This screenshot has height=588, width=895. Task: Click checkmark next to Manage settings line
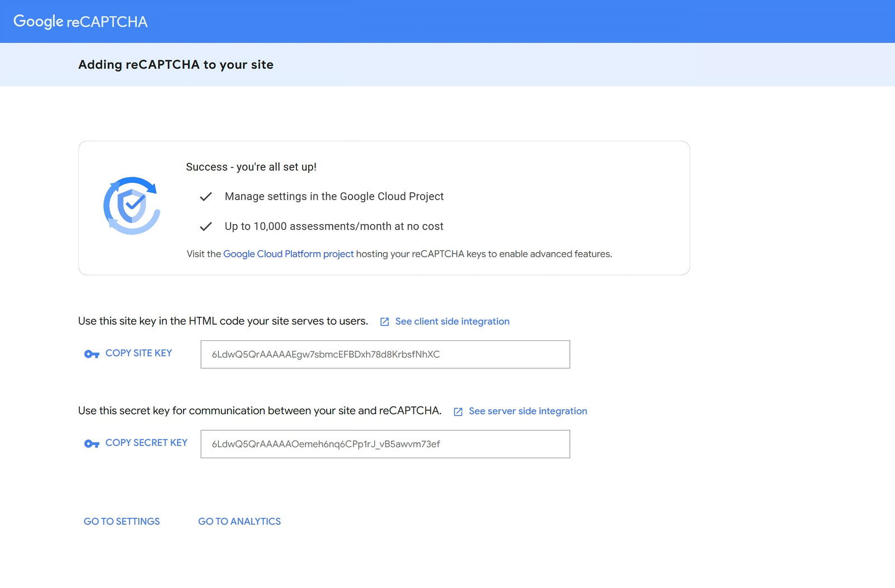(x=206, y=197)
